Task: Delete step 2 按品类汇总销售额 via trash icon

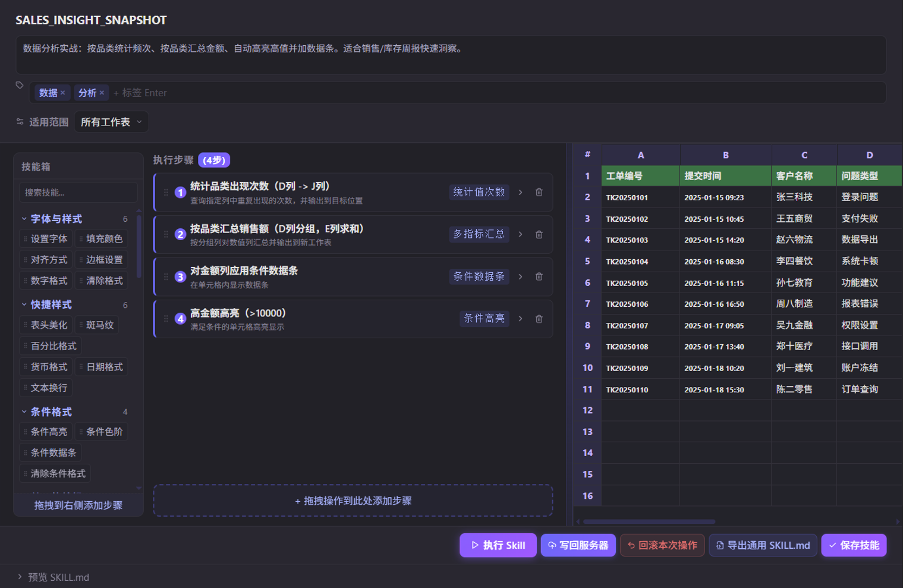Action: 539,234
